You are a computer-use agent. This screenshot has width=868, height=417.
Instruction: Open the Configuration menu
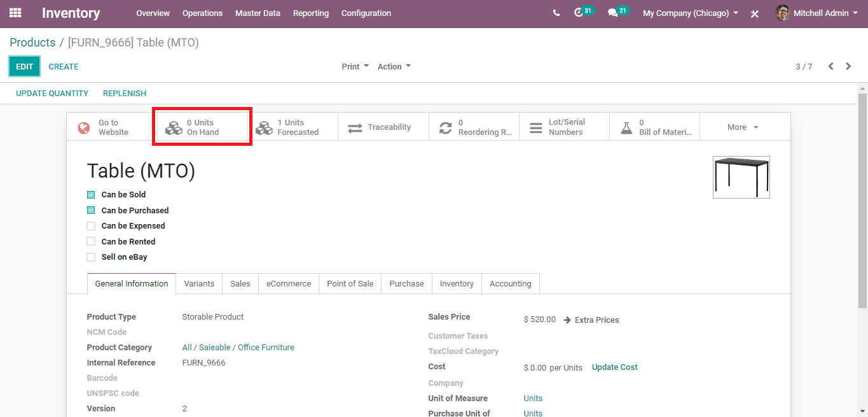(366, 13)
